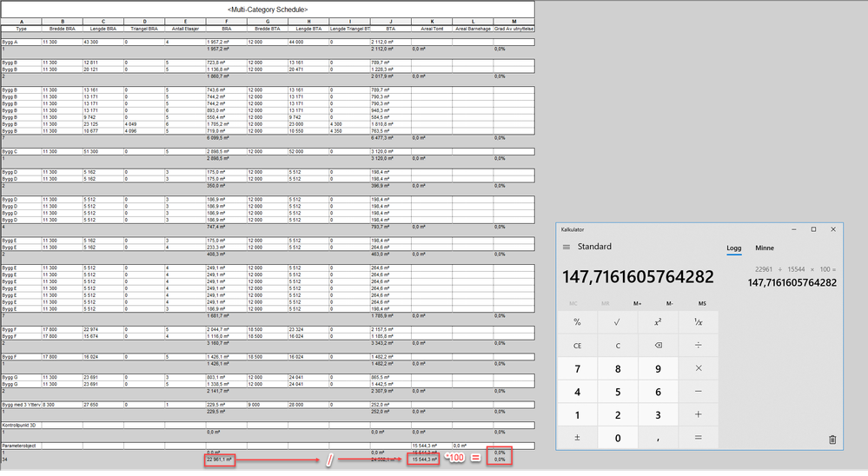Click the Multi-Category Schedule title cell
The height and width of the screenshot is (476, 868).
pyautogui.click(x=268, y=10)
